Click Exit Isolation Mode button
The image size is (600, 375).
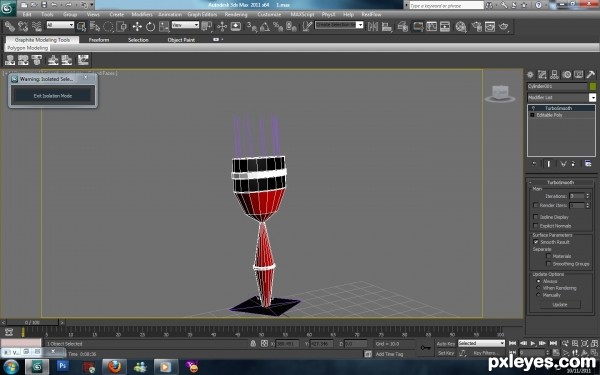pyautogui.click(x=53, y=96)
